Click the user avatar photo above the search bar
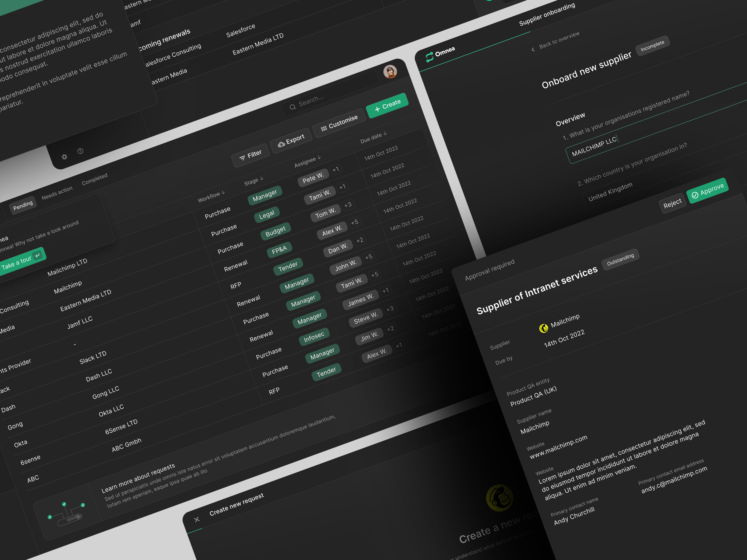The image size is (747, 560). 390,72
